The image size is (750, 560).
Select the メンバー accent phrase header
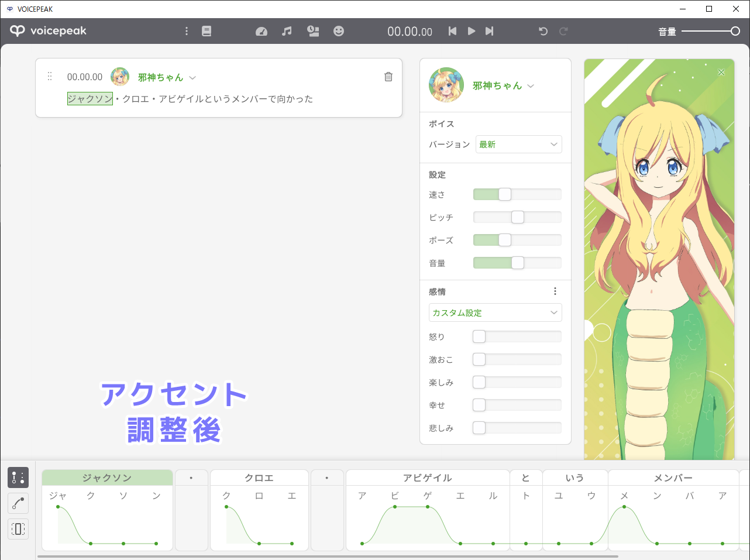pyautogui.click(x=673, y=477)
